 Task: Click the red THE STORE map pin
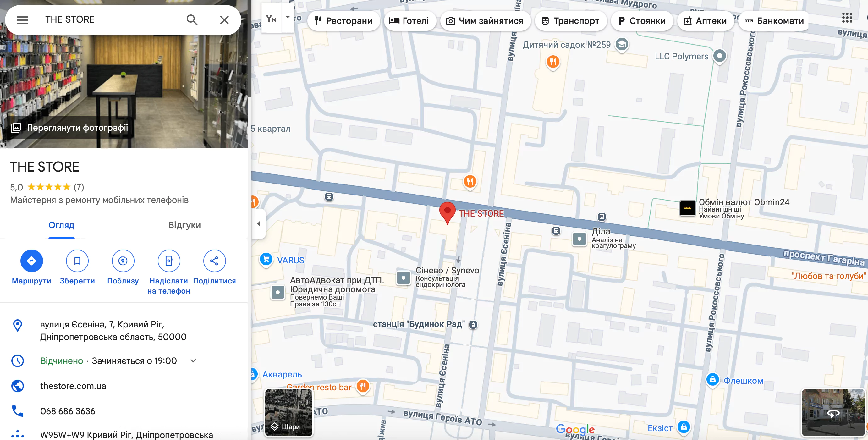point(448,212)
